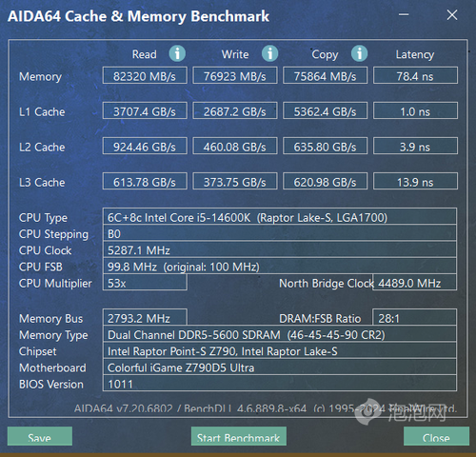
Task: Click the Write info icon
Action: pos(269,53)
